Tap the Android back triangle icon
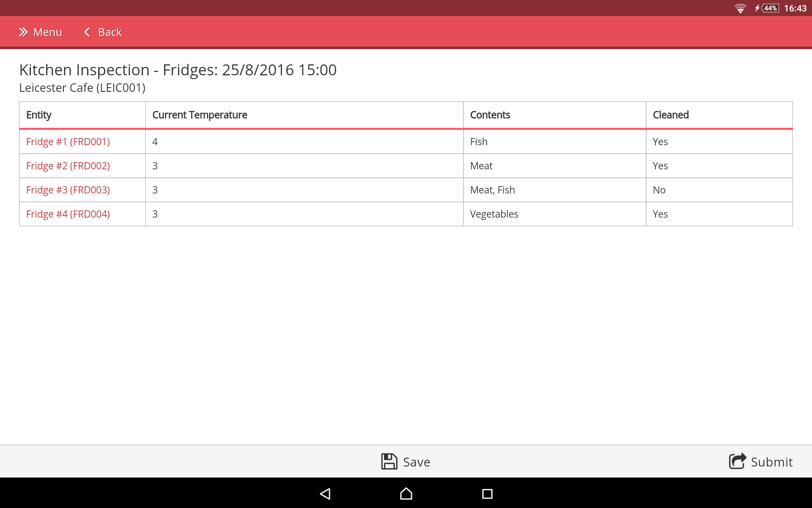This screenshot has height=508, width=812. [x=325, y=494]
